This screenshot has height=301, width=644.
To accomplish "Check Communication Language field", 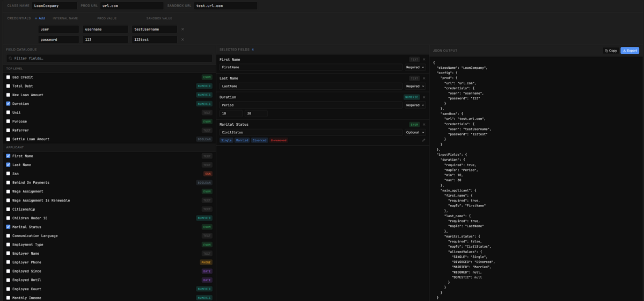I will click(8, 236).
